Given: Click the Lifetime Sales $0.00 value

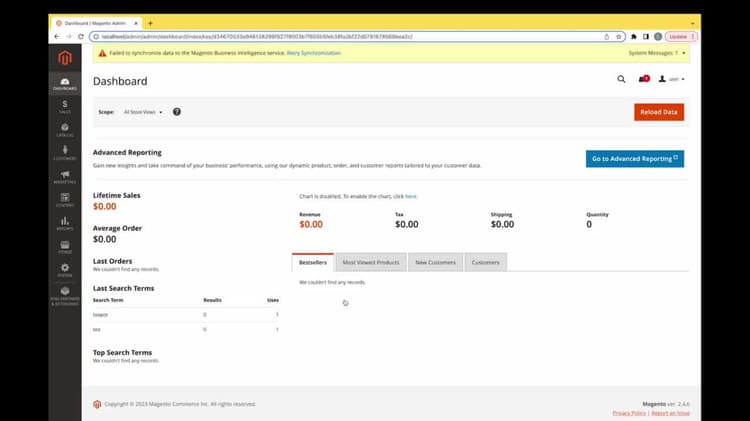Looking at the screenshot, I should (104, 206).
